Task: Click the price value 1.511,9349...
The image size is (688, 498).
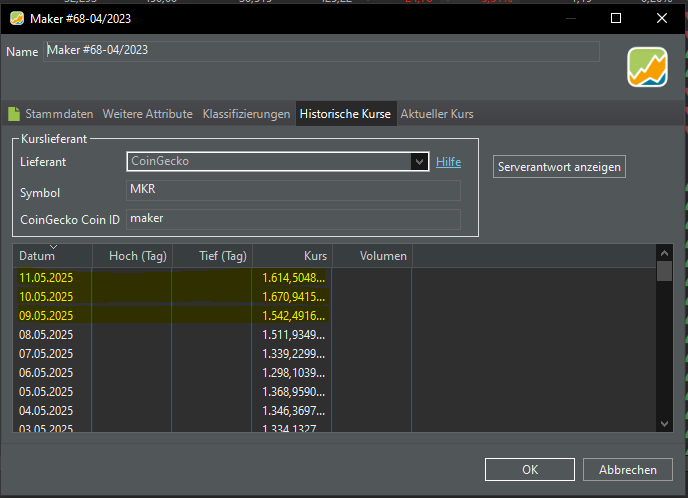Action: 294,335
